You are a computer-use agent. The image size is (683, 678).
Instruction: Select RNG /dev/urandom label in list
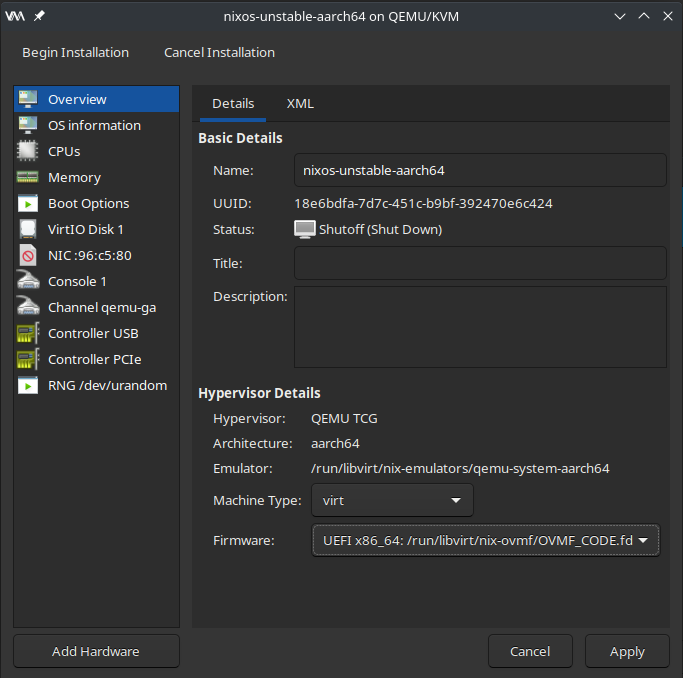108,385
